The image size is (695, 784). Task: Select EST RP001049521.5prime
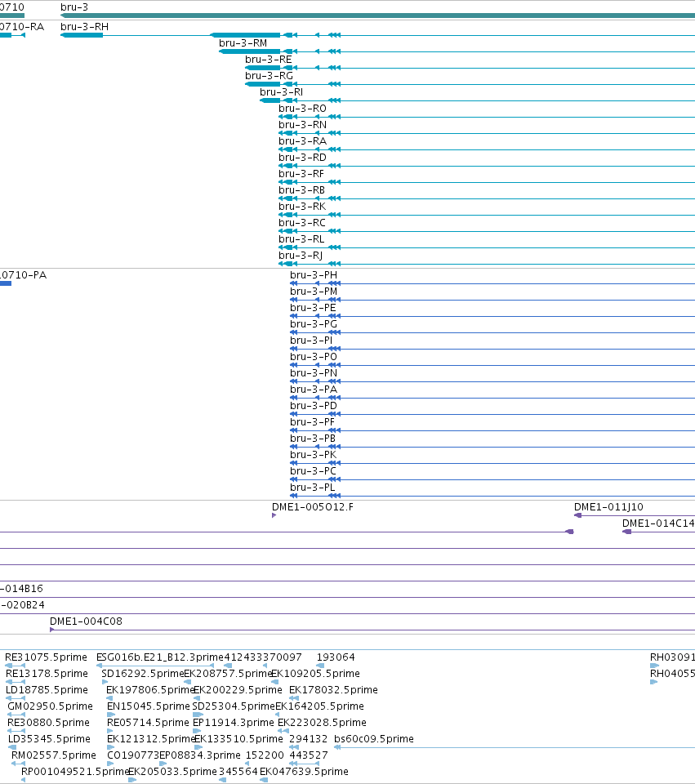click(x=75, y=772)
